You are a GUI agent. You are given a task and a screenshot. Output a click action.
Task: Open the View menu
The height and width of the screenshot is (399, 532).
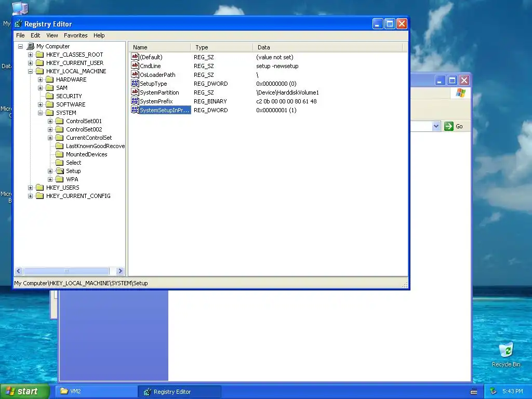coord(52,35)
